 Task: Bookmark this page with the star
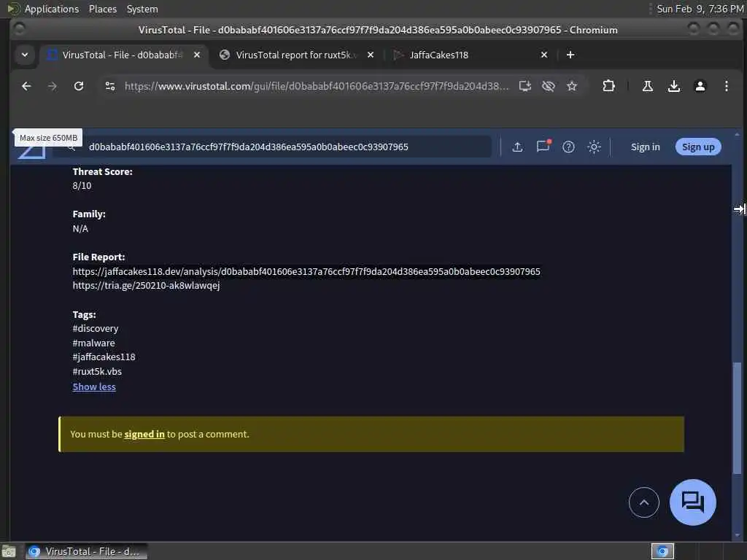[x=572, y=86]
